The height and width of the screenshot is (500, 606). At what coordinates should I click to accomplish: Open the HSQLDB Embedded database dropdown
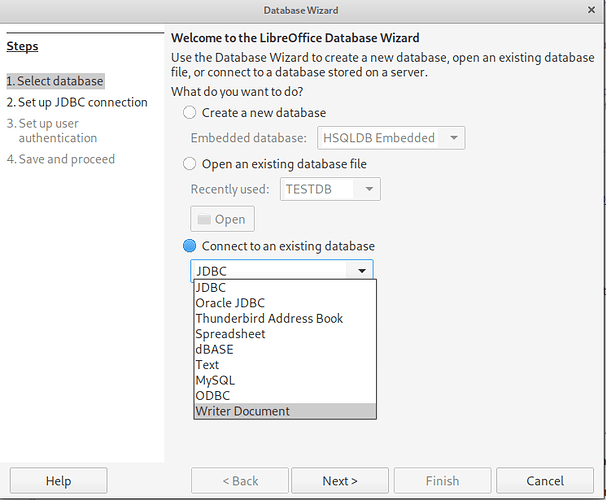coord(391,138)
